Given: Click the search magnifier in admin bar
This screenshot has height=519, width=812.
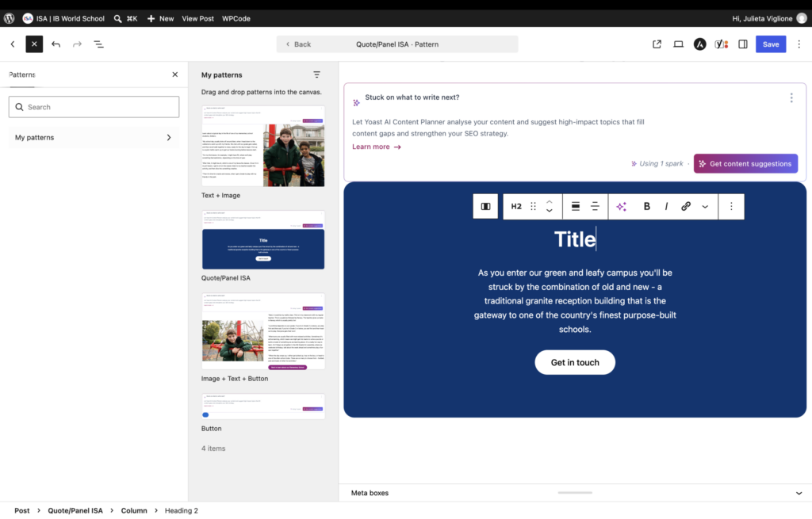Looking at the screenshot, I should 117,18.
